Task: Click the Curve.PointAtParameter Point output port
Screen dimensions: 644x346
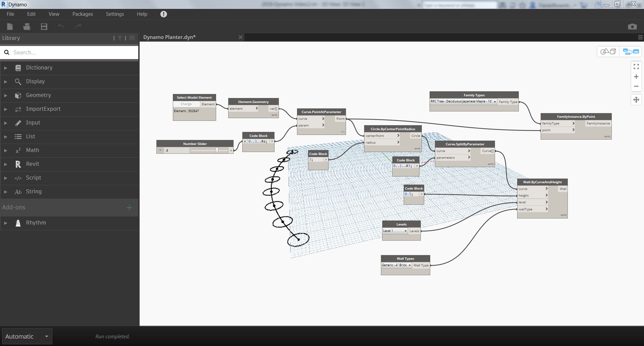Action: (340, 119)
